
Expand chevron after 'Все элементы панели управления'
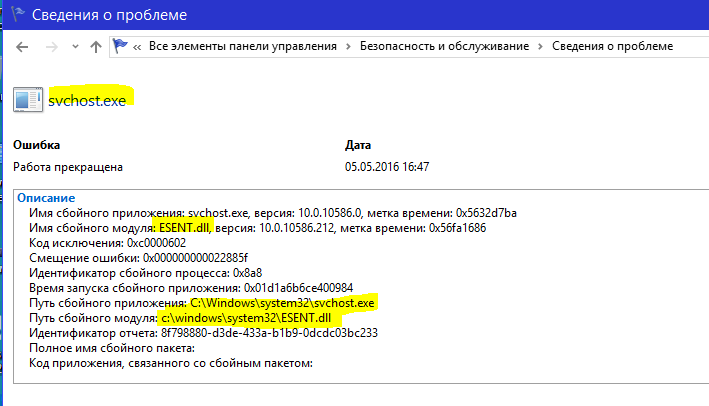[x=348, y=47]
